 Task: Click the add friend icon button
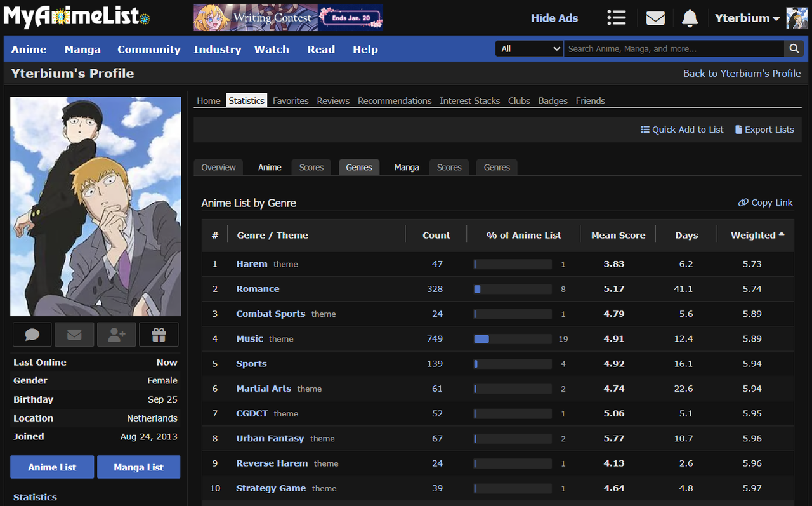click(x=117, y=335)
